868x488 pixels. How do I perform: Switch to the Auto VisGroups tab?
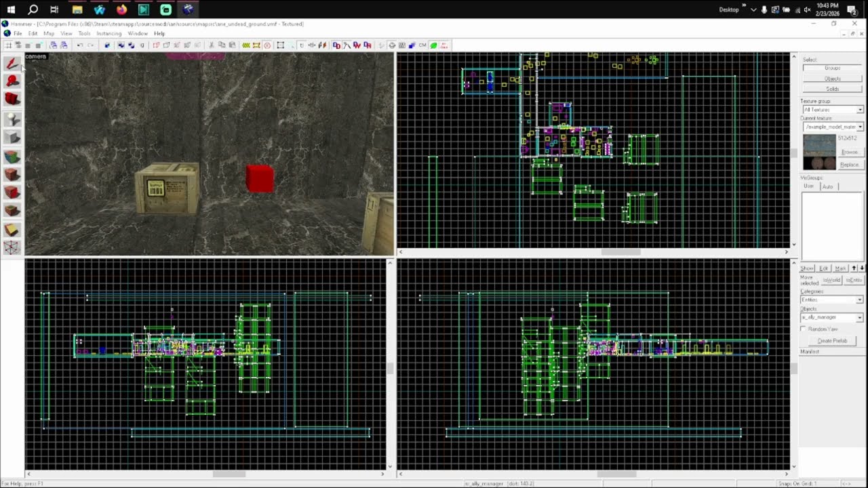(828, 186)
